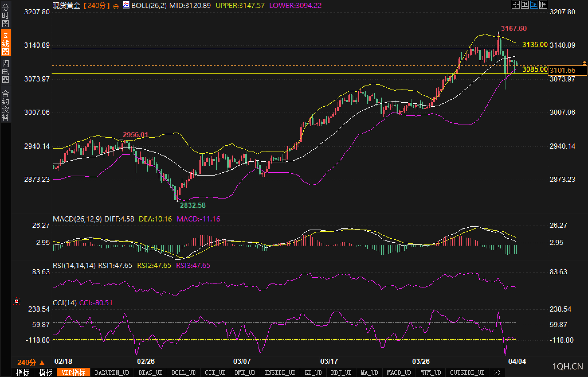The width and height of the screenshot is (588, 377).
Task: Click the 2956.01 peak marker
Action: 136,135
